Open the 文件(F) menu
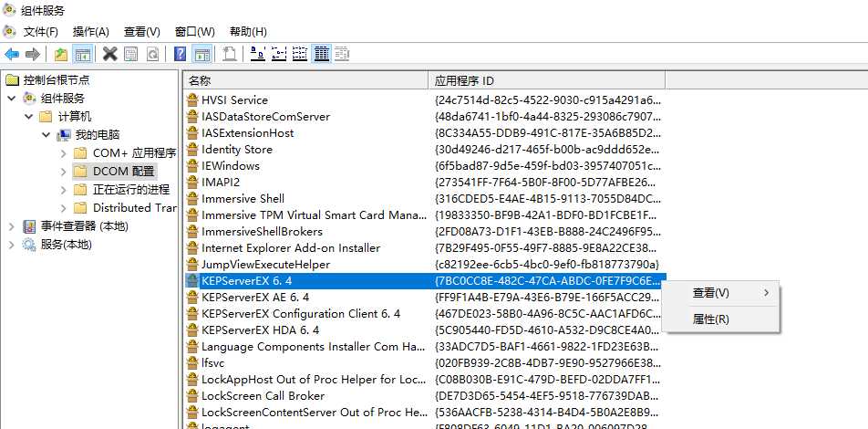 tap(40, 32)
